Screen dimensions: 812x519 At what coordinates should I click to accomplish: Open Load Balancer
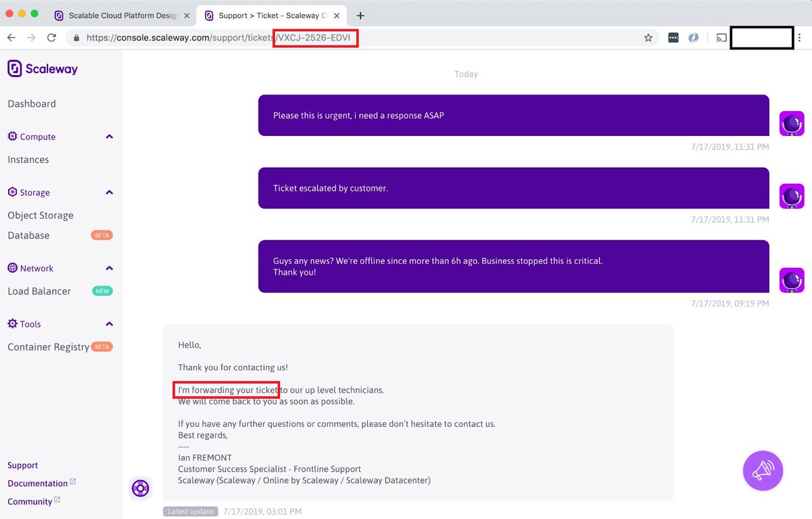pos(39,291)
